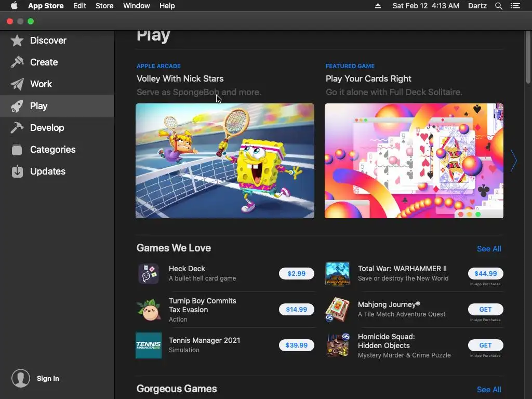
Task: Click the vertical scrollbar thumb
Action: point(528,57)
